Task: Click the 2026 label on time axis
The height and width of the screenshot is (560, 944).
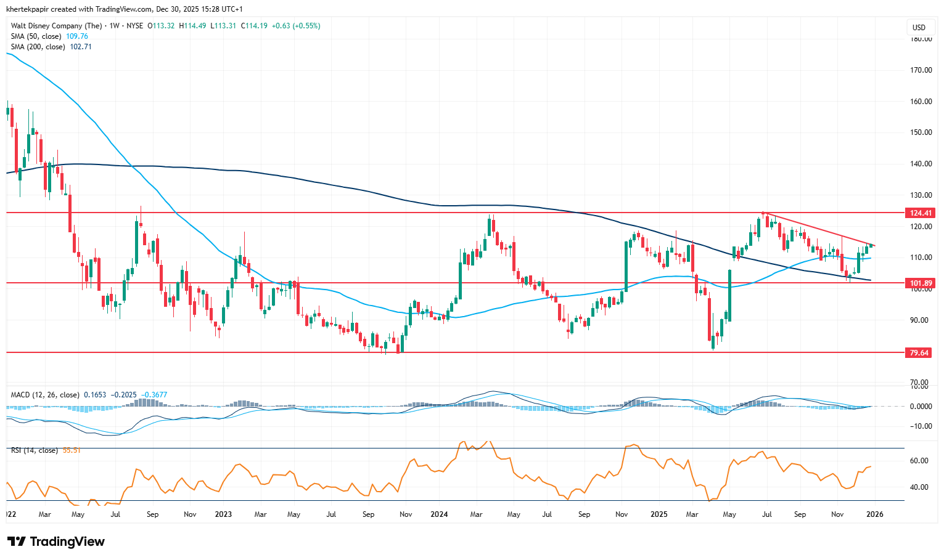Action: click(x=874, y=514)
